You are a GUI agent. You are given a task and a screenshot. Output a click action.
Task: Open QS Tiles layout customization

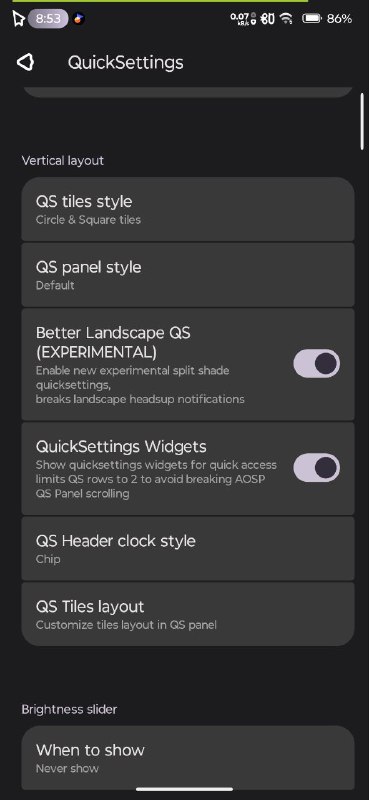point(188,614)
